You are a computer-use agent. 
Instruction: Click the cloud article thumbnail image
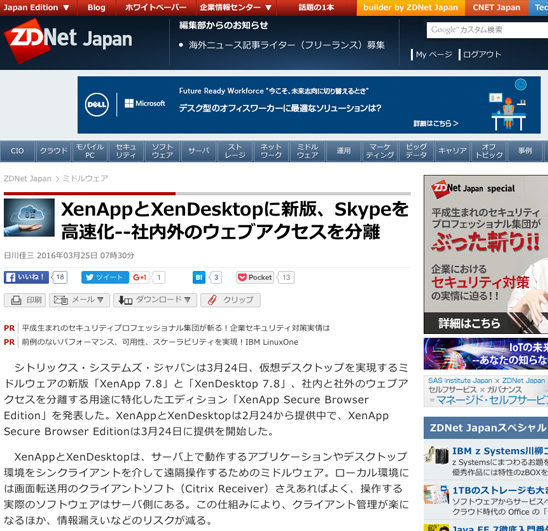click(x=29, y=217)
